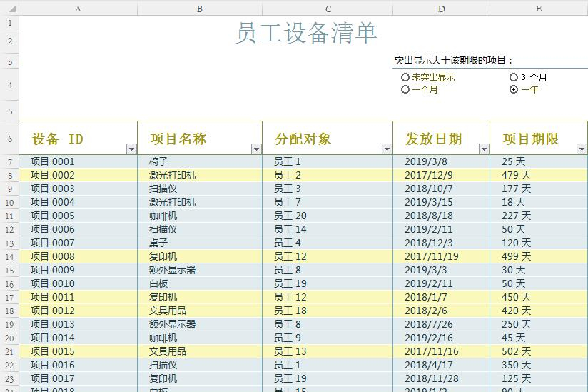
Task: Choose the 一个月 radio option
Action: 405,90
